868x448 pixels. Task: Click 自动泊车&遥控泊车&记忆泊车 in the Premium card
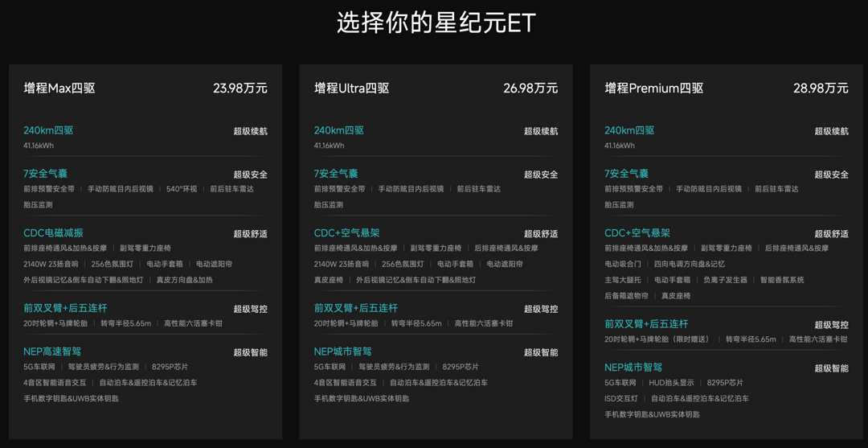pos(700,399)
